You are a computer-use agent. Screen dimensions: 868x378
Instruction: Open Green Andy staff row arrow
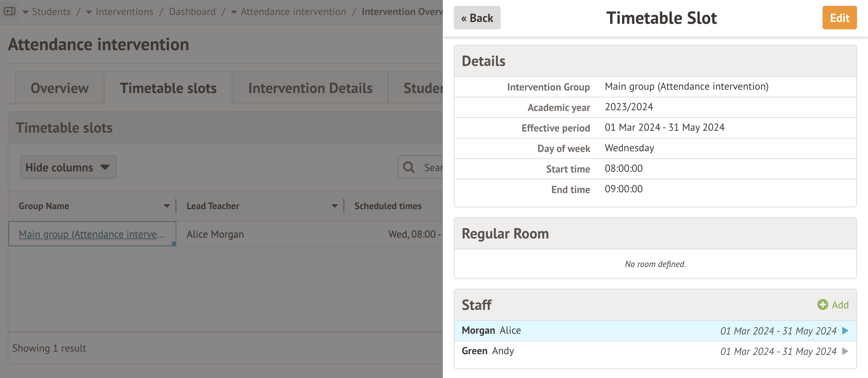click(x=846, y=351)
